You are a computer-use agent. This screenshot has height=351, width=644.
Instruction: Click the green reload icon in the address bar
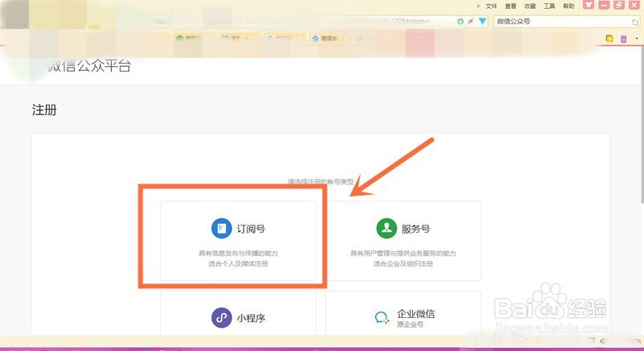pyautogui.click(x=460, y=22)
